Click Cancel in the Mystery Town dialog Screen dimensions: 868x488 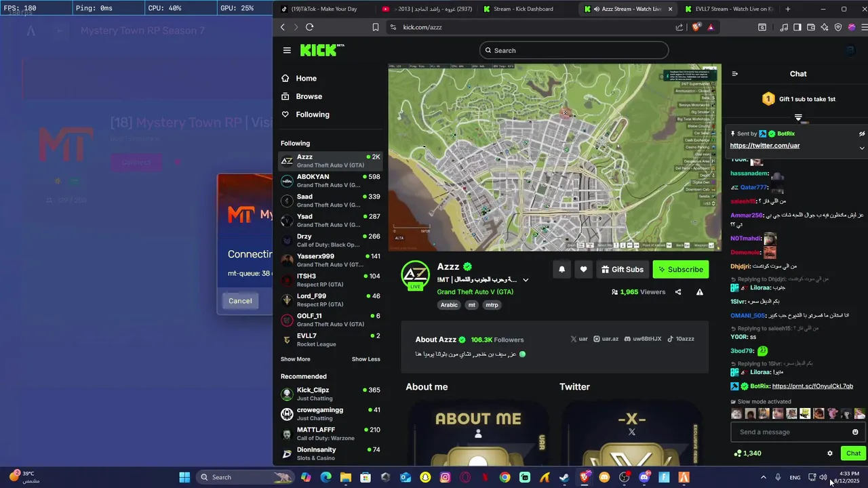click(x=240, y=301)
